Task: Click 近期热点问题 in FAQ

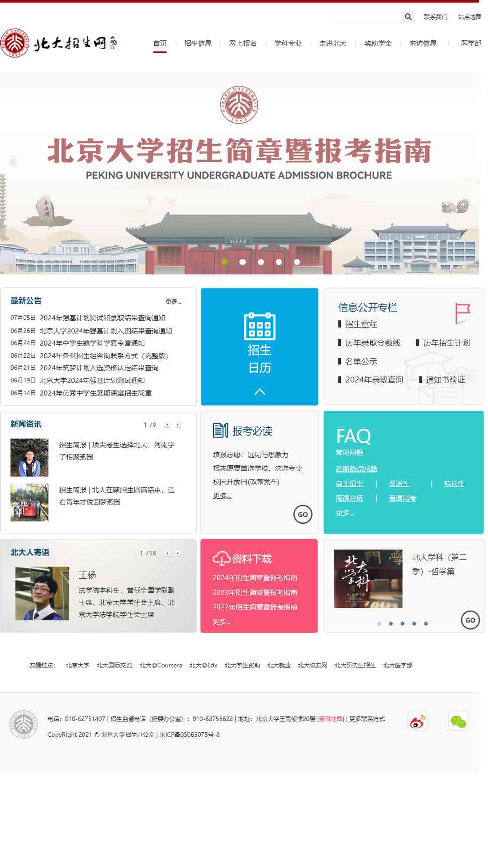Action: [x=356, y=469]
